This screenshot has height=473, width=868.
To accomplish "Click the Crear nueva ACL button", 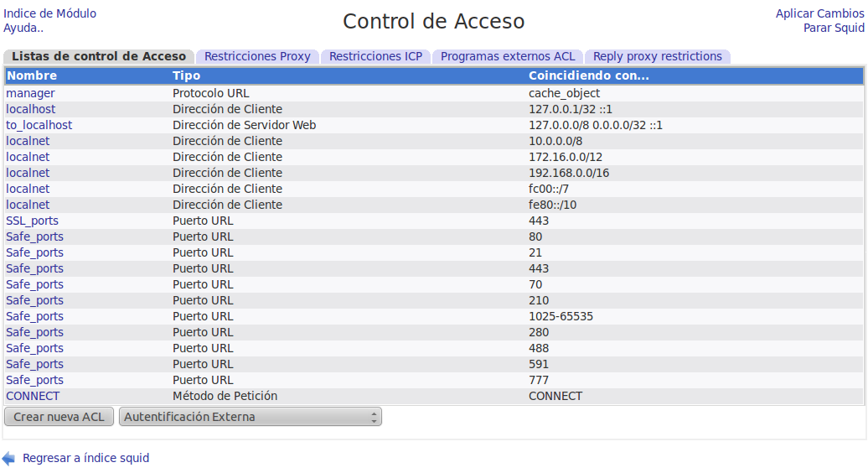I will pyautogui.click(x=59, y=417).
